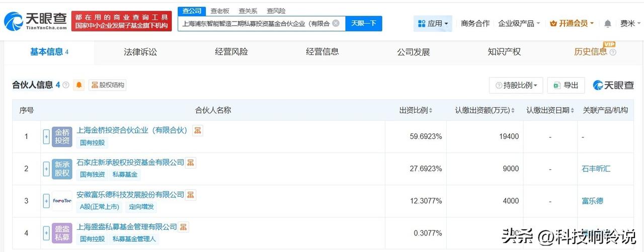This screenshot has width=644, height=252.
Task: Sort by 认缴出资日期 column arrows
Action: point(573,110)
